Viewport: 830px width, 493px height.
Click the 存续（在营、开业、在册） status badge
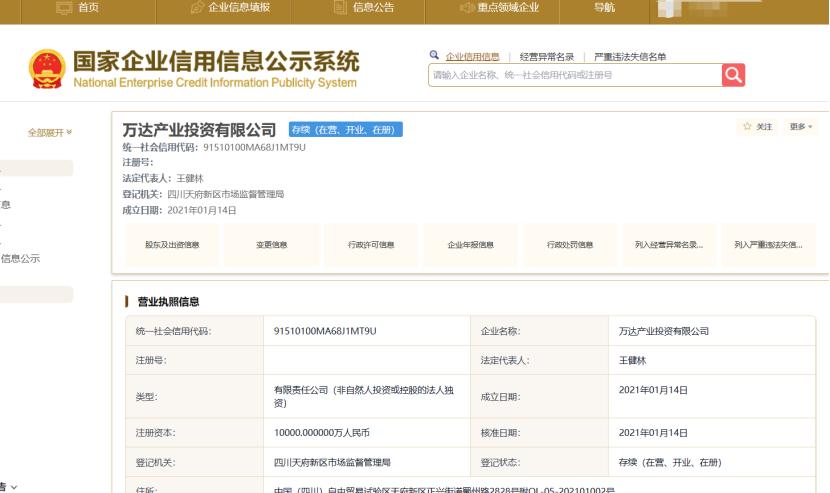tap(346, 130)
